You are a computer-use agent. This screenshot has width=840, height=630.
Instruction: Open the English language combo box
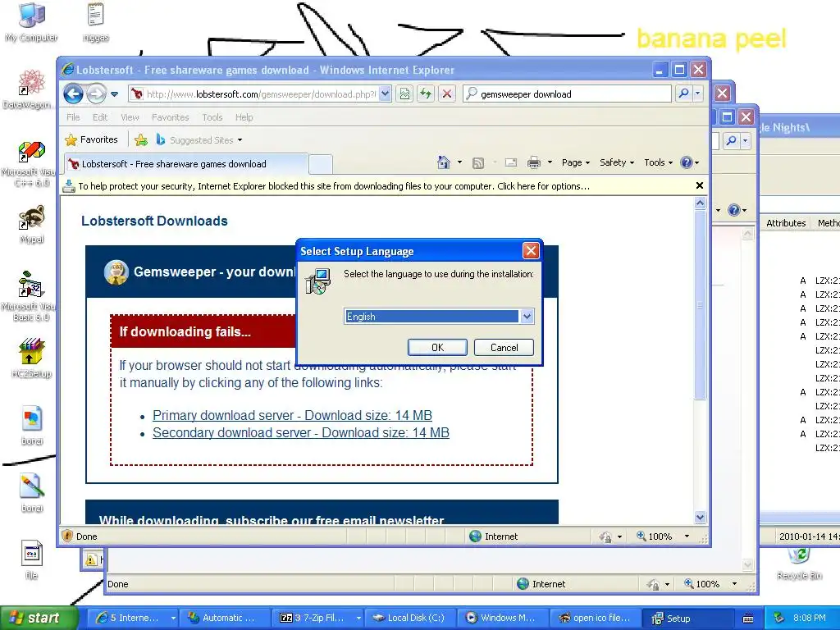[438, 316]
